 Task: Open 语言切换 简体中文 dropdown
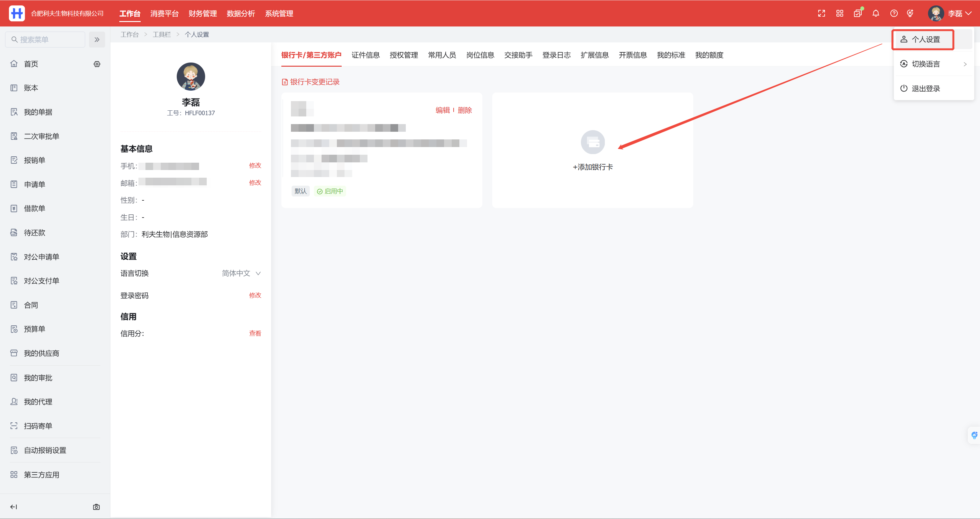tap(241, 273)
